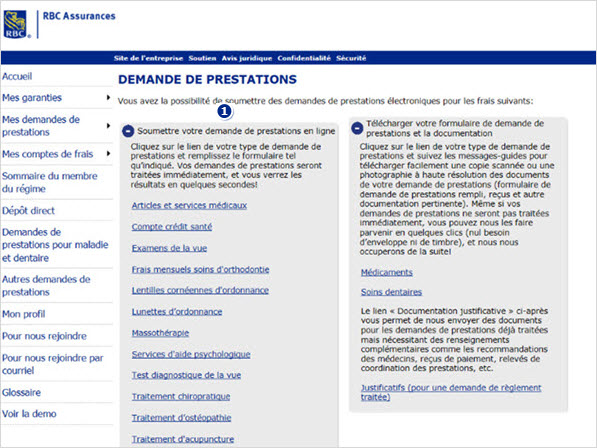Click the Médicaments link
The image size is (597, 448).
coord(387,273)
